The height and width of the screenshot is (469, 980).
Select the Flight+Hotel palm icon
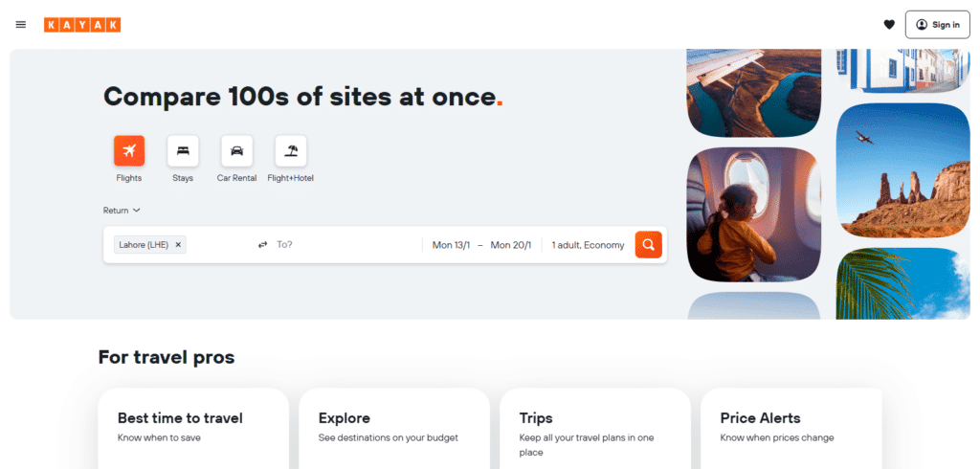tap(291, 151)
